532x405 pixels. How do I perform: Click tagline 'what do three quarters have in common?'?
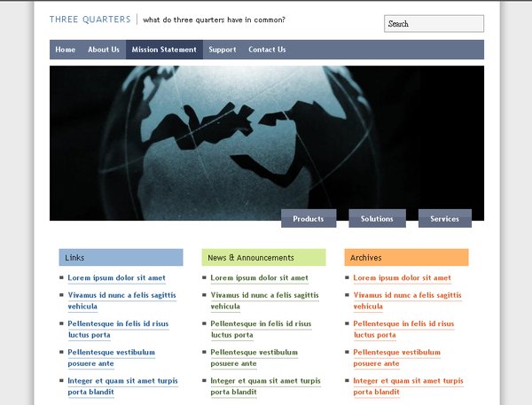(214, 19)
